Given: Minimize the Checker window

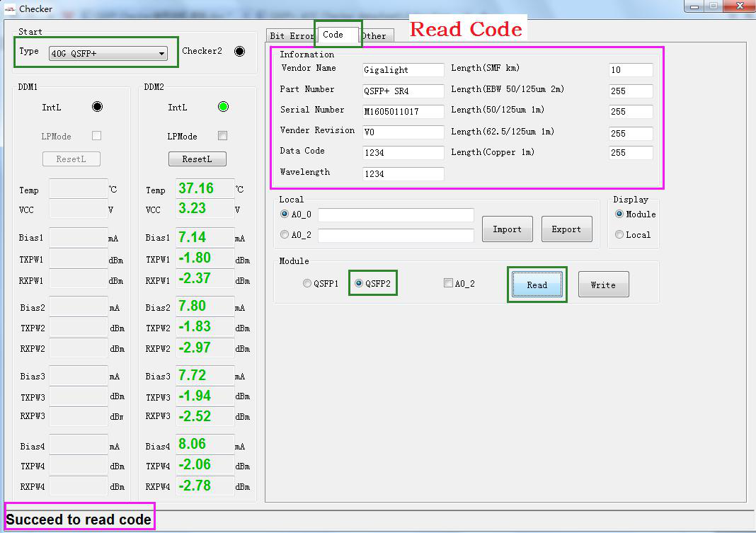Looking at the screenshot, I should [694, 6].
